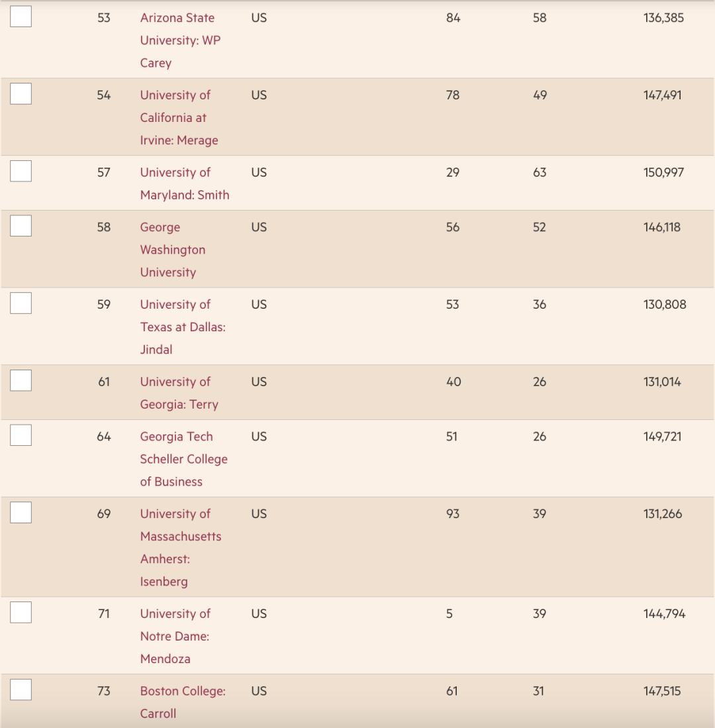The height and width of the screenshot is (728, 715).
Task: Check the Massachusetts Amherst: Isenberg checkbox
Action: (x=21, y=513)
